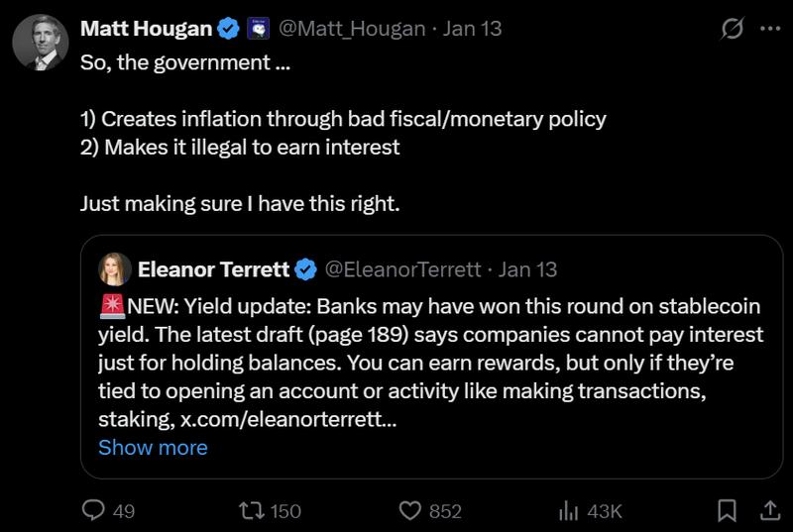The width and height of the screenshot is (793, 532).
Task: Like the tweet with the heart icon
Action: pyautogui.click(x=410, y=510)
